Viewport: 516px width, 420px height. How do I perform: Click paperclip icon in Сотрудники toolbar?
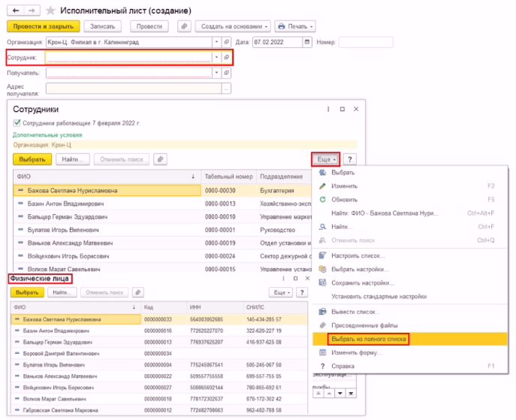161,159
